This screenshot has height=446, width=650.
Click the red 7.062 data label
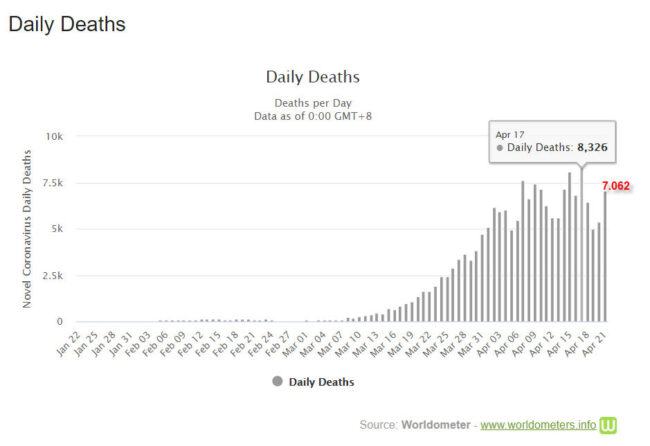pyautogui.click(x=618, y=185)
